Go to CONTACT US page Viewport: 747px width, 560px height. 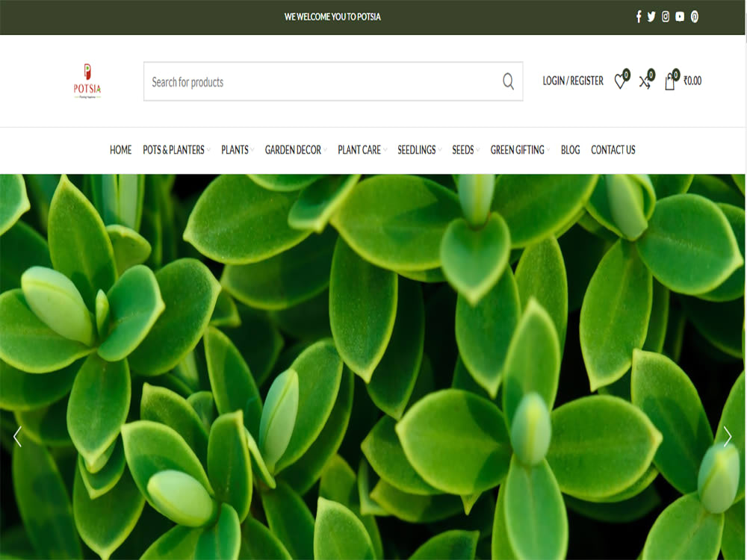pyautogui.click(x=613, y=149)
